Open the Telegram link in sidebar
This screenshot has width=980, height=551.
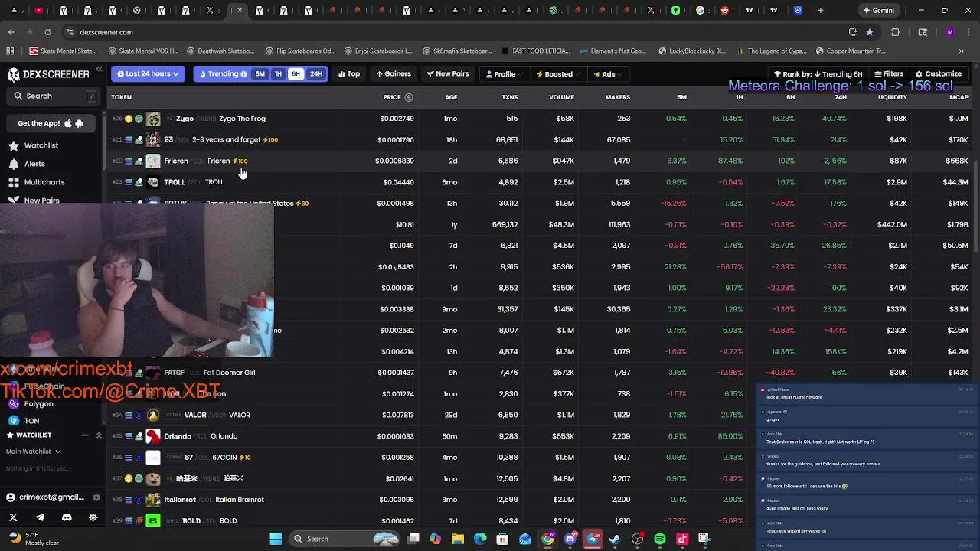pyautogui.click(x=40, y=517)
